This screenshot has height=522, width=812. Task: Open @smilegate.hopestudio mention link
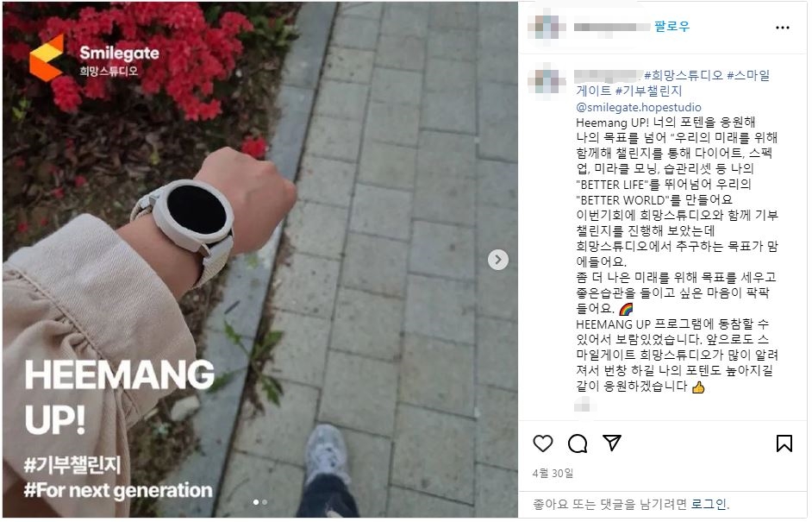tap(639, 107)
